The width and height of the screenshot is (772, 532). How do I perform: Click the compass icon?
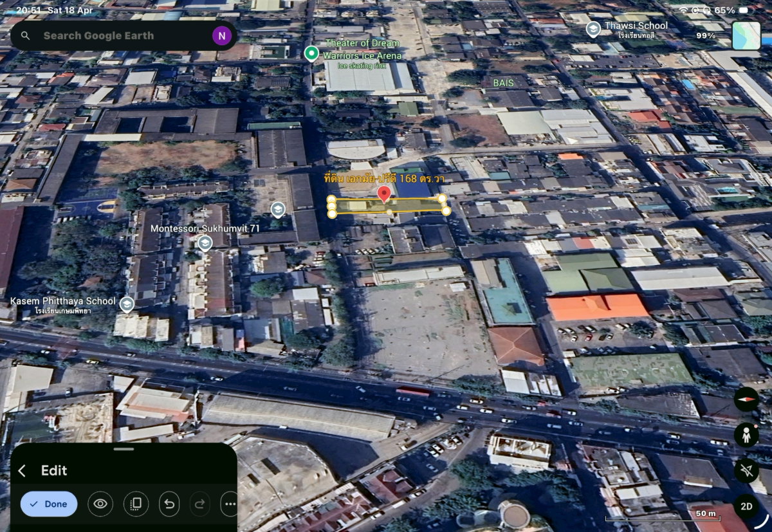point(746,399)
